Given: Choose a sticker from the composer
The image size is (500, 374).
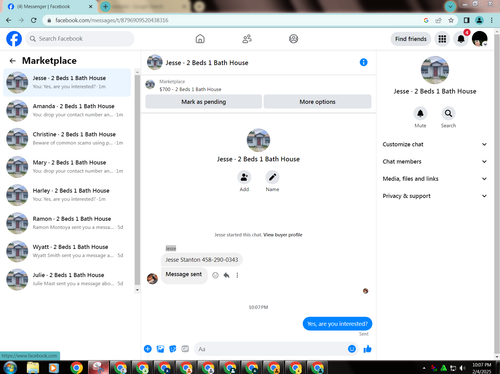Looking at the screenshot, I should 173,349.
